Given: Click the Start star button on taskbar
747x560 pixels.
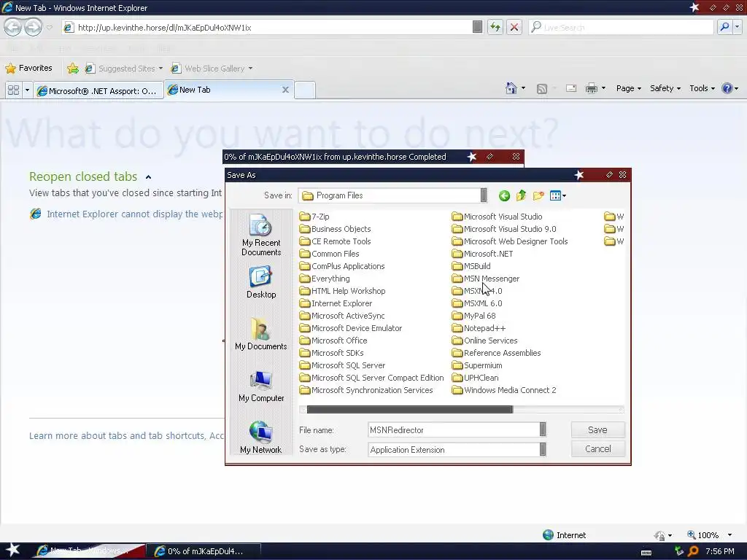Looking at the screenshot, I should 12,551.
